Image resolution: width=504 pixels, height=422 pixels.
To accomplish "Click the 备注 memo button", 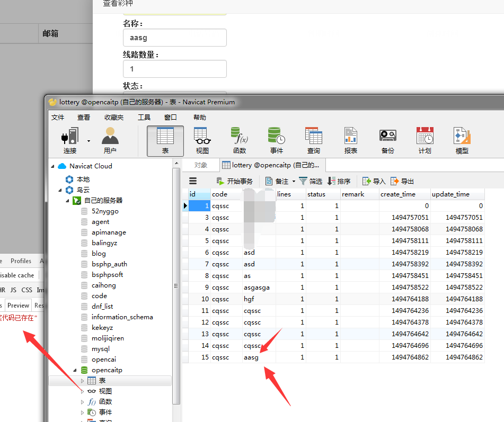I will click(277, 181).
